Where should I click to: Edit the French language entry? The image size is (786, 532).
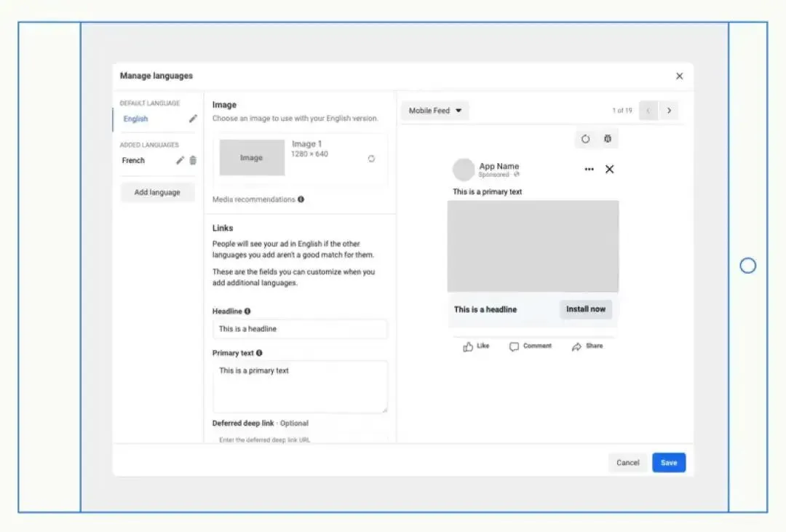pos(180,160)
